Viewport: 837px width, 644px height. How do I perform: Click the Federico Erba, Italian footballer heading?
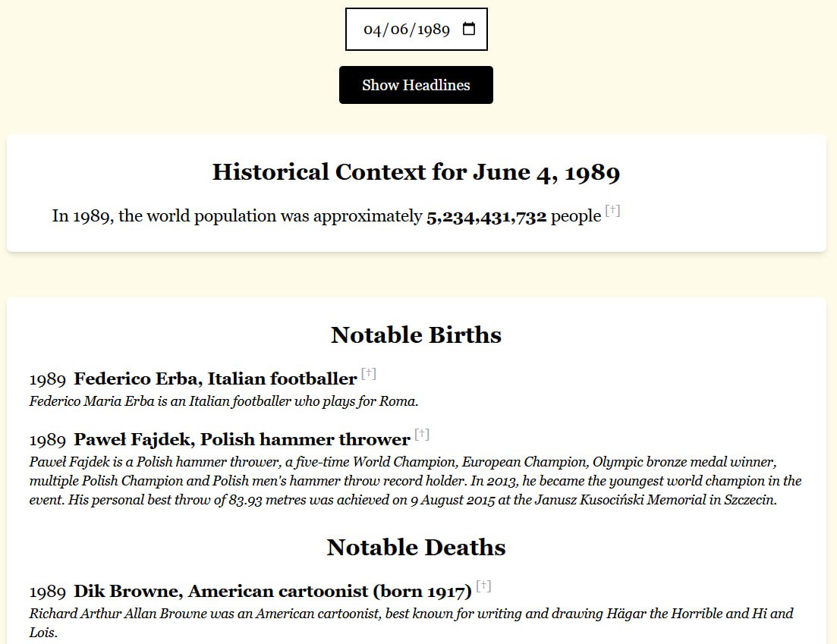215,379
